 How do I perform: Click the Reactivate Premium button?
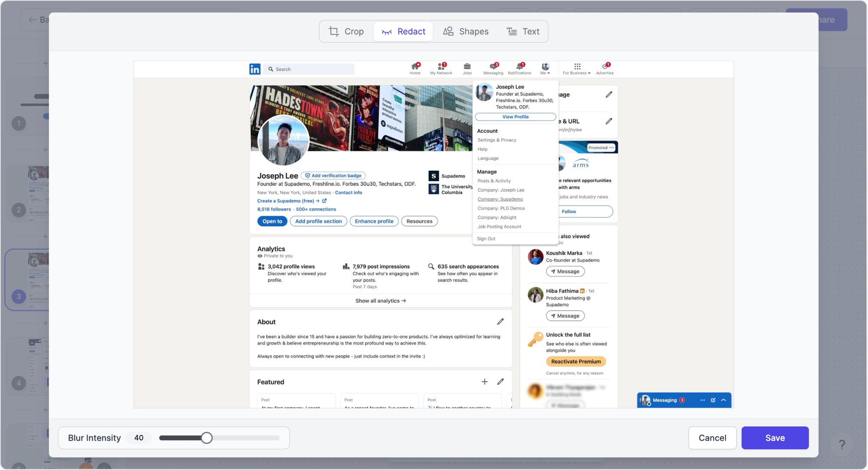click(575, 362)
